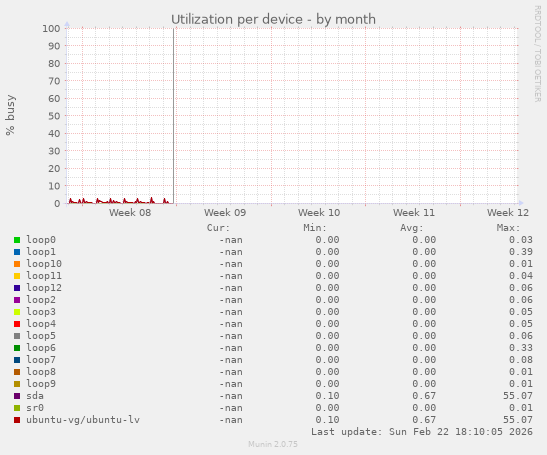Click the loop3 lime color swatch
Image resolution: width=547 pixels, height=455 pixels.
(17, 312)
